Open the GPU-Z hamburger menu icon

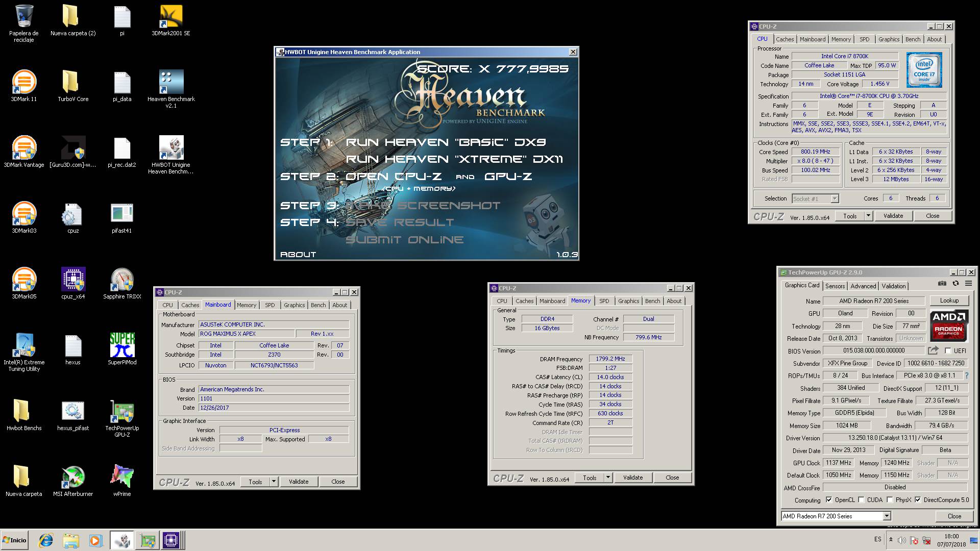[x=968, y=283]
